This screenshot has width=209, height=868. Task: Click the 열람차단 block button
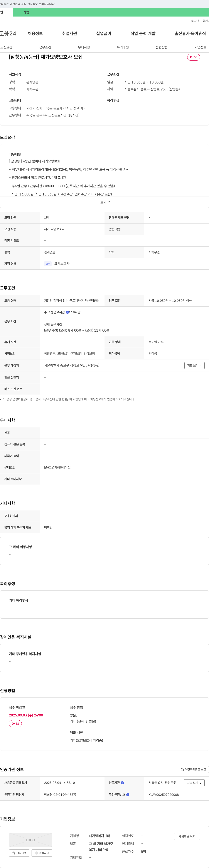(42, 853)
